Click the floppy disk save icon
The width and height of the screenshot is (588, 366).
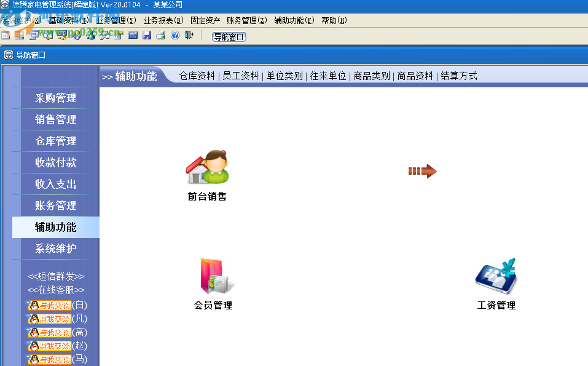(147, 35)
